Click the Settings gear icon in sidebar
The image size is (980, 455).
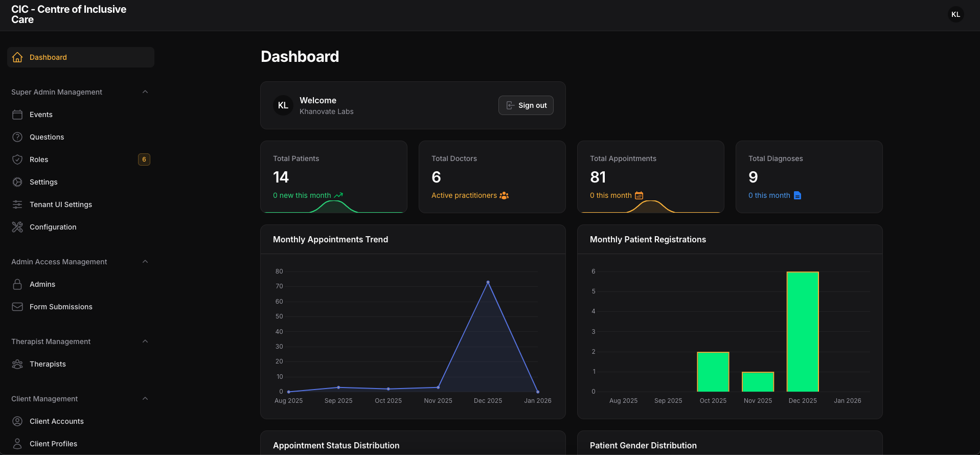(17, 182)
